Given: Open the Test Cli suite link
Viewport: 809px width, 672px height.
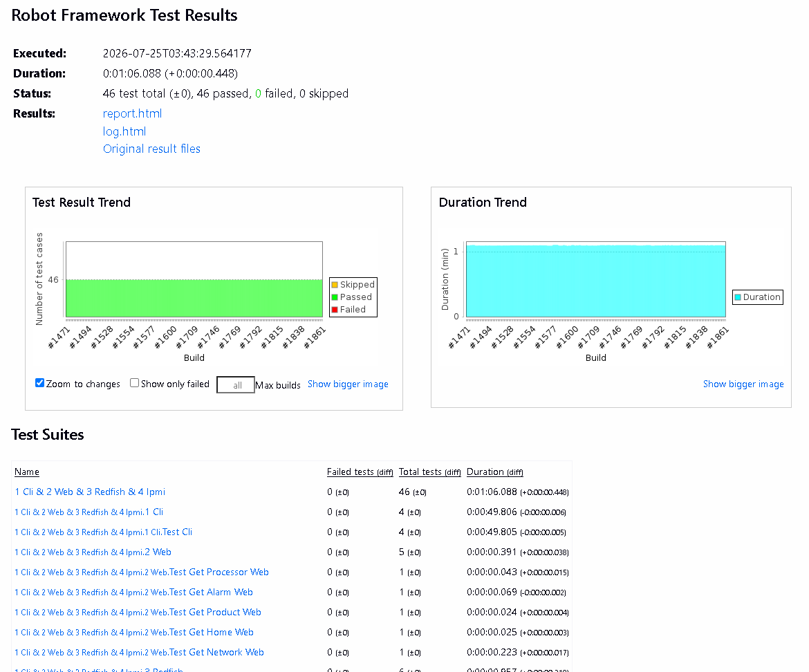Looking at the screenshot, I should [x=103, y=532].
